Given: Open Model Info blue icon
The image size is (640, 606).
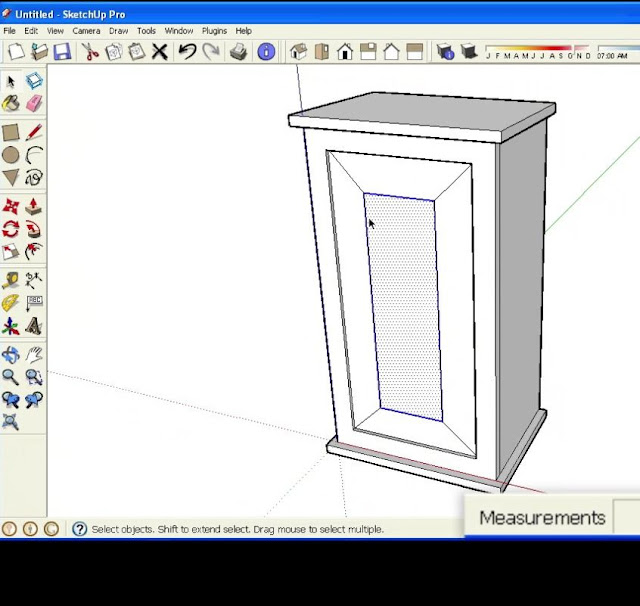Looking at the screenshot, I should (266, 52).
